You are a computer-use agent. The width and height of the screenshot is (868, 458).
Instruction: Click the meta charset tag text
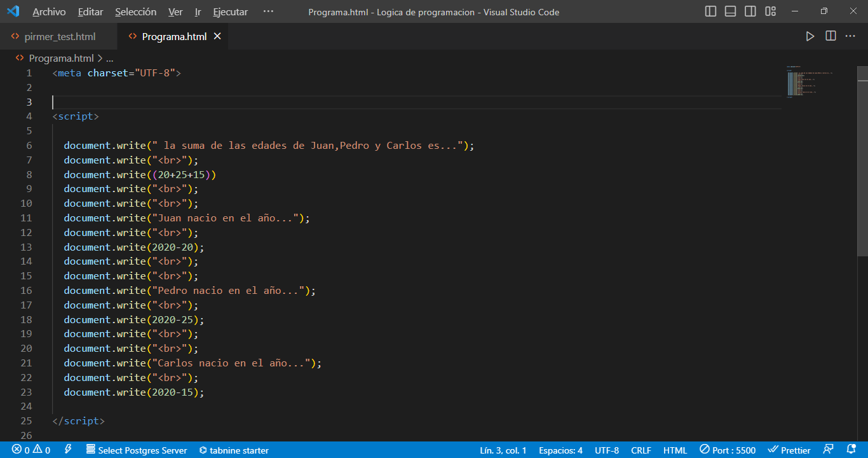point(117,73)
